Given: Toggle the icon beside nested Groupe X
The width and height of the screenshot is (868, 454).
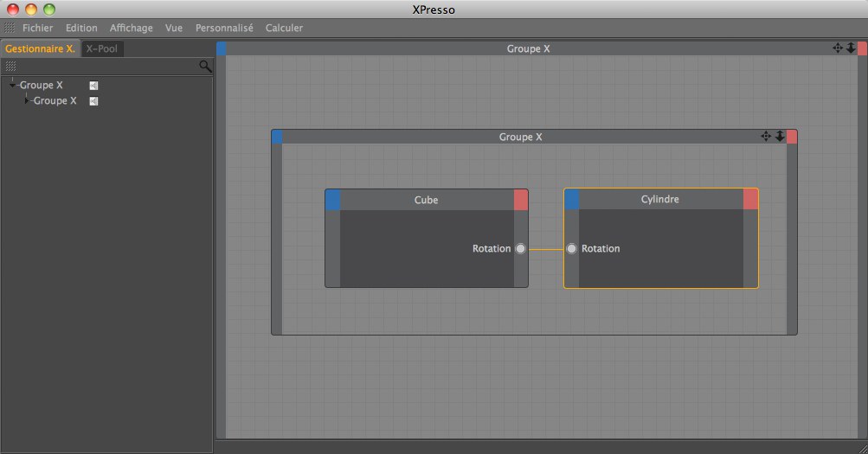Looking at the screenshot, I should [x=93, y=101].
